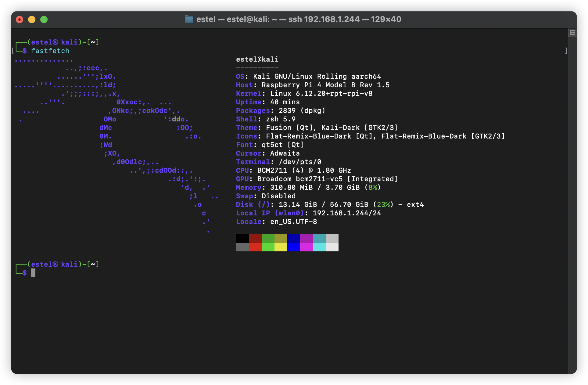Viewport: 588px width, 385px height.
Task: Click the green zoom window button
Action: tap(44, 20)
